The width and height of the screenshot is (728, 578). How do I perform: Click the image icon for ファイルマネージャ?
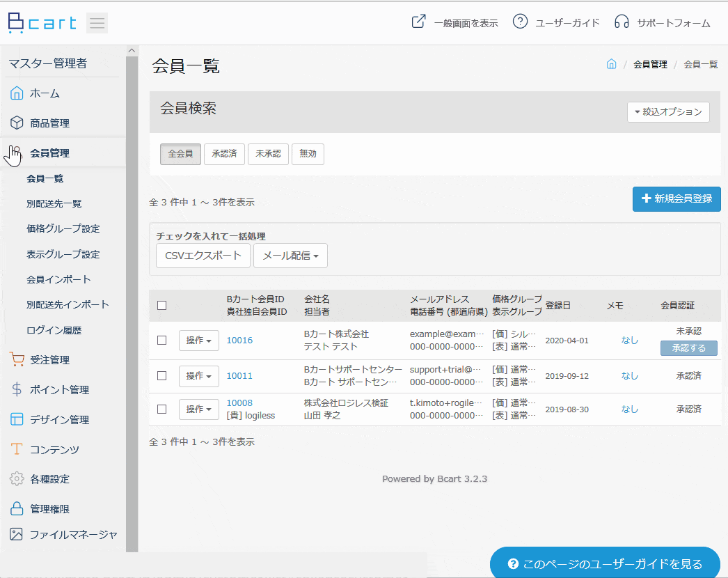click(16, 534)
